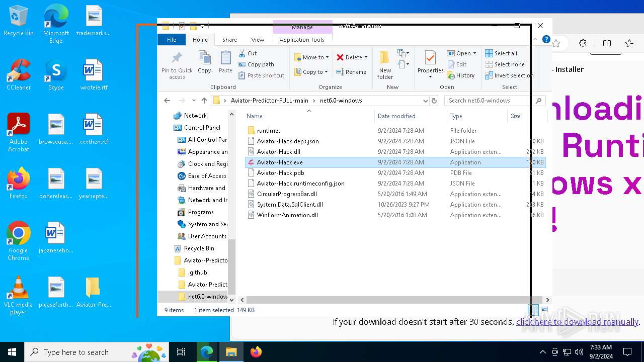Open the Share ribbon tab
Image resolution: width=644 pixels, height=362 pixels.
pos(229,40)
